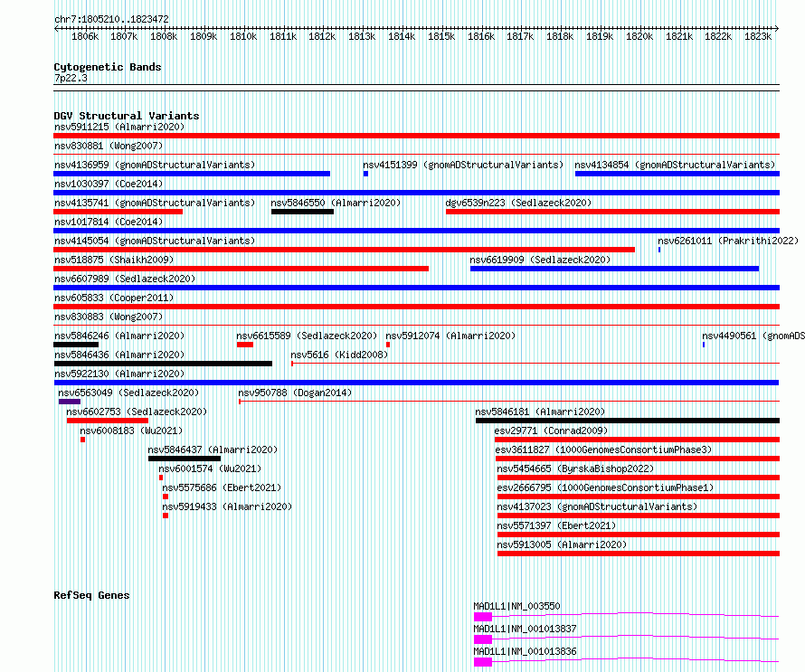Select the small red nsv5912074 marker
The height and width of the screenshot is (672, 805).
tap(388, 345)
